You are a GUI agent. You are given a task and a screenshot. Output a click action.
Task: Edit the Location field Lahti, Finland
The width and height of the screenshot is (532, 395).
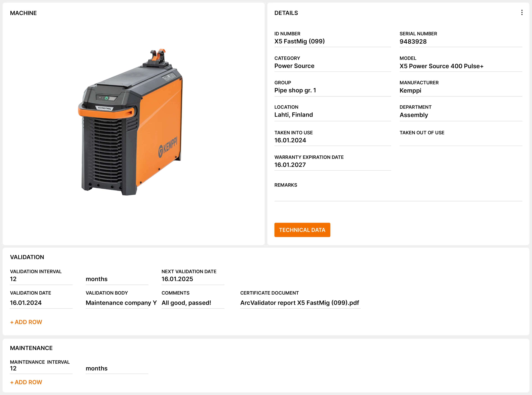click(333, 115)
